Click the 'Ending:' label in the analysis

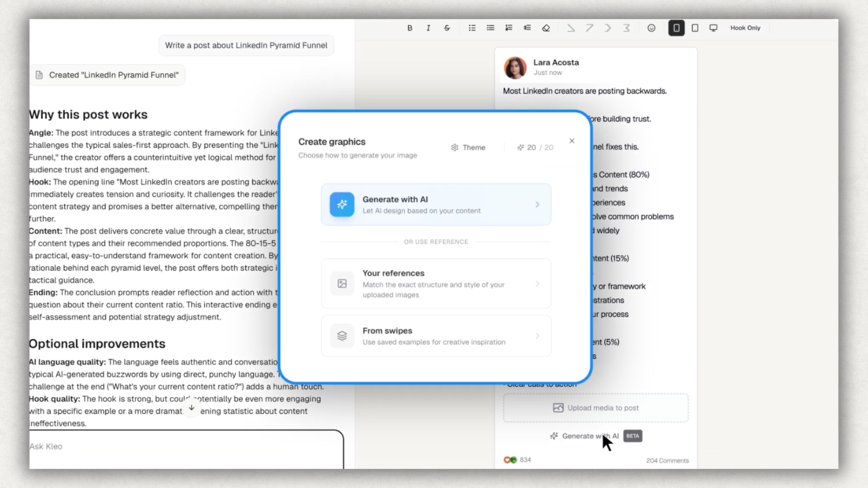pyautogui.click(x=43, y=292)
